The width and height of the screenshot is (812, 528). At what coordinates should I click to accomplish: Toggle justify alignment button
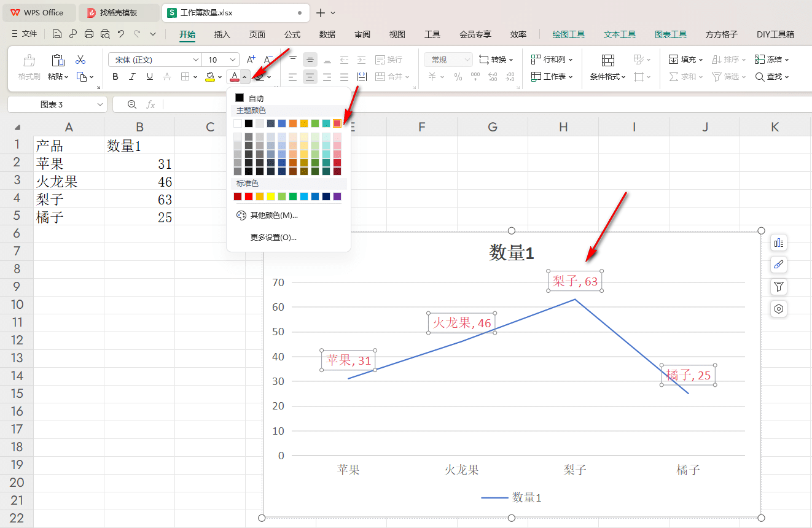[344, 77]
